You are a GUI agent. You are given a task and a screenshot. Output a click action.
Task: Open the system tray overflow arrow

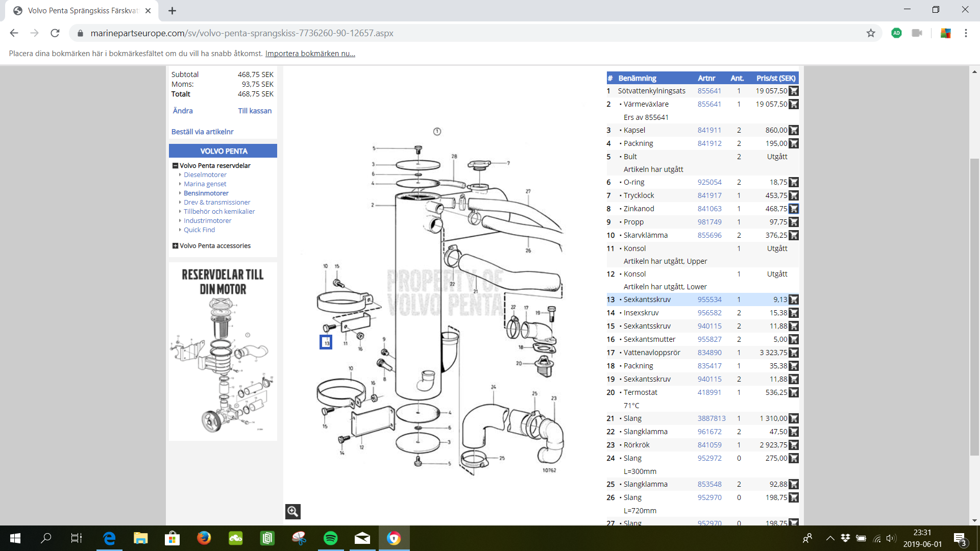[x=830, y=538]
